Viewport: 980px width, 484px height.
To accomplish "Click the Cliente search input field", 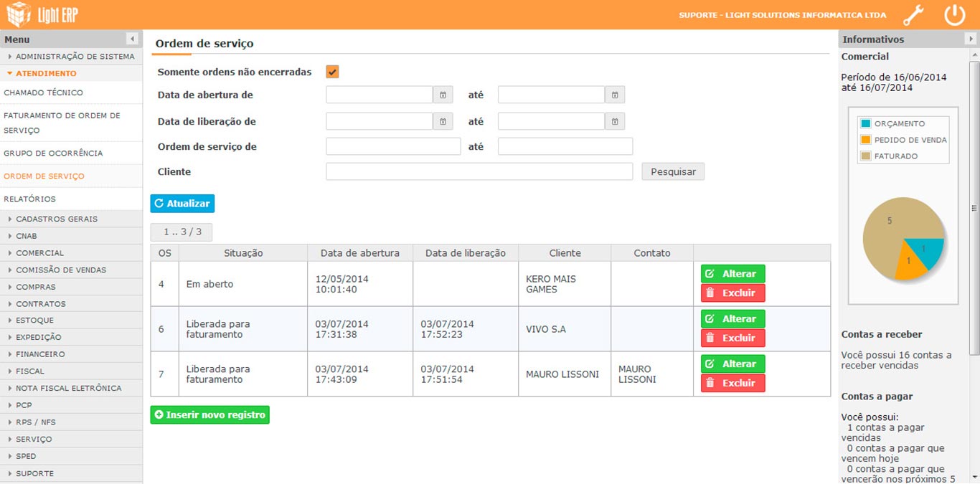I will pos(479,171).
